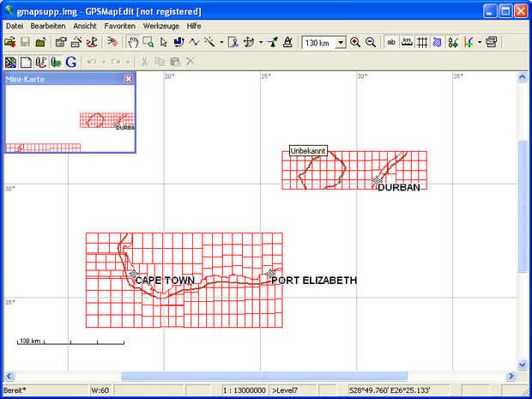Click the Zoom Out magnifier icon
The width and height of the screenshot is (532, 399).
[371, 42]
